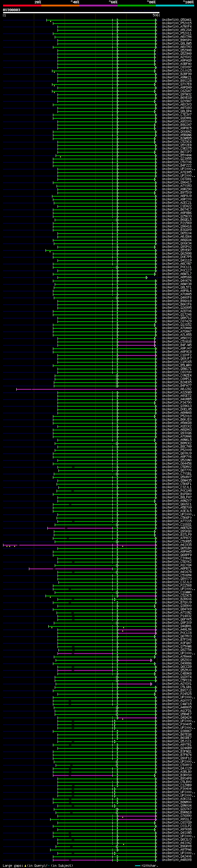Select hit label UniRef100_A3ZKW9
This screenshot has height=868, width=197.
176,393
